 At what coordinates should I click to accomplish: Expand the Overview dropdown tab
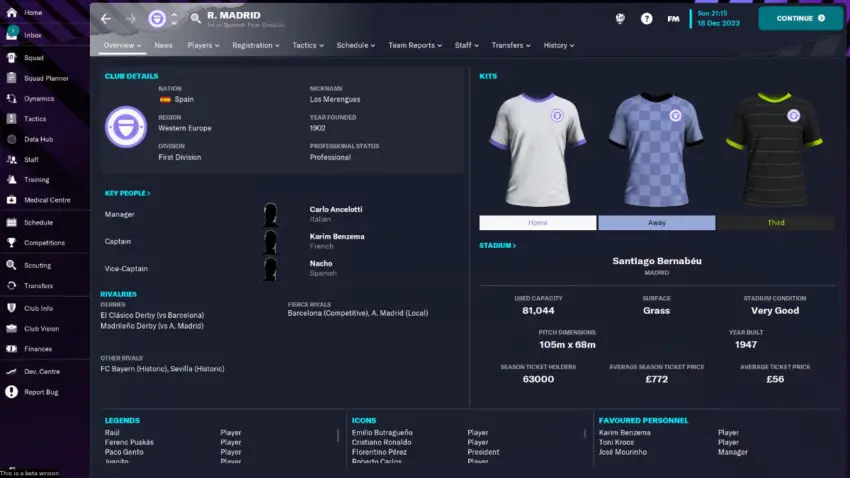122,46
